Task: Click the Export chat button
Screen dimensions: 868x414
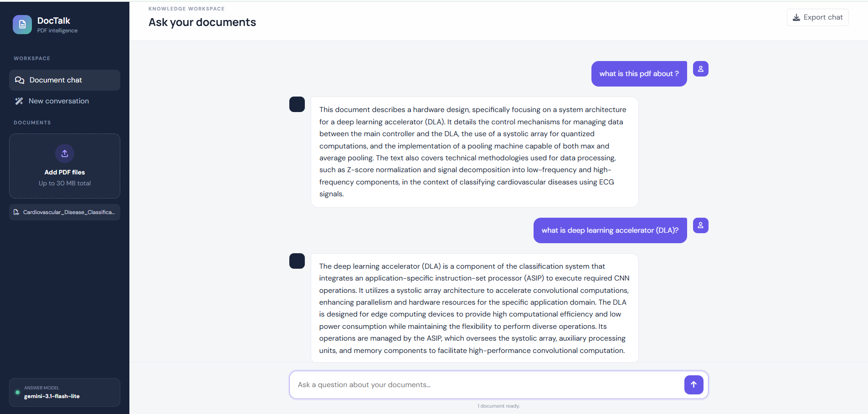Action: [x=817, y=17]
